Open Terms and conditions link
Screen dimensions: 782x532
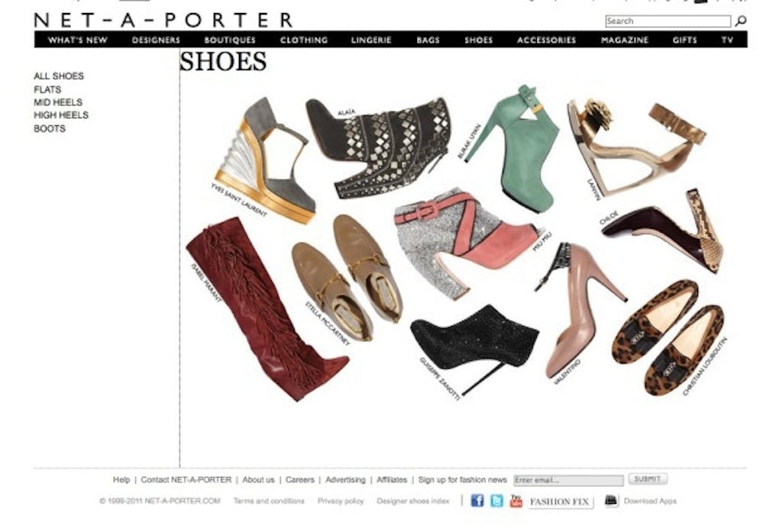[269, 501]
